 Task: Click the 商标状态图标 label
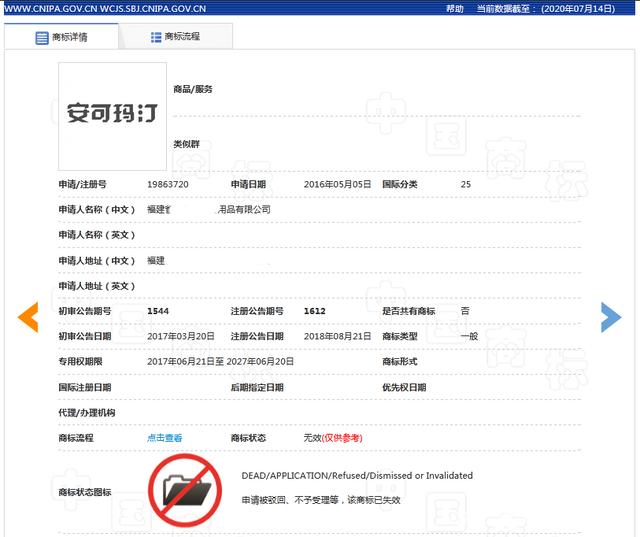84,492
